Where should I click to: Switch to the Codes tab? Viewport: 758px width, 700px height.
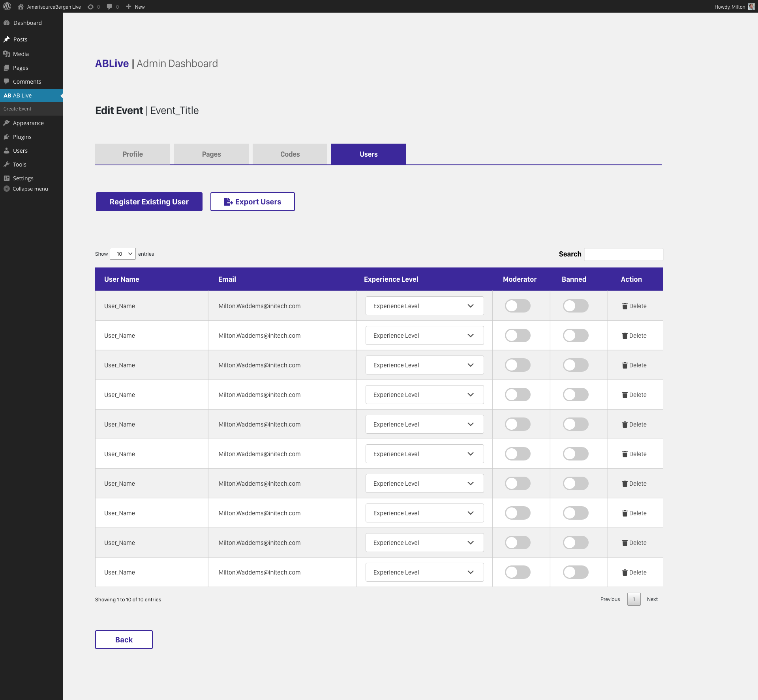290,154
